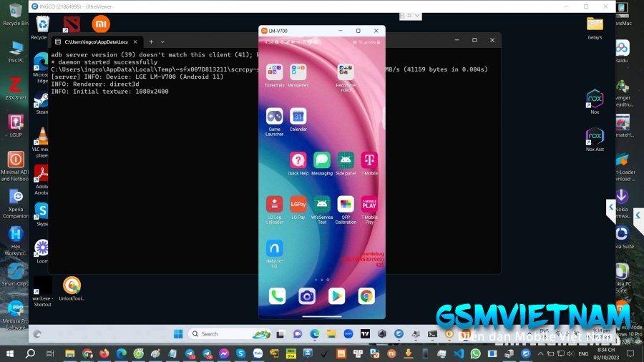
Task: Open the Dota 2 red desktop icon
Action: pyautogui.click(x=72, y=24)
